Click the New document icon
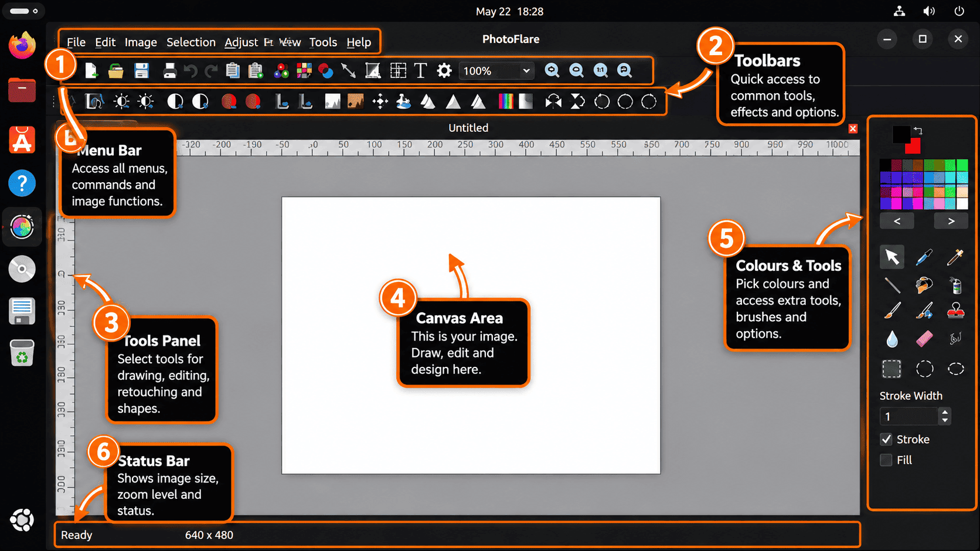Viewport: 980px width, 551px height. [91, 71]
